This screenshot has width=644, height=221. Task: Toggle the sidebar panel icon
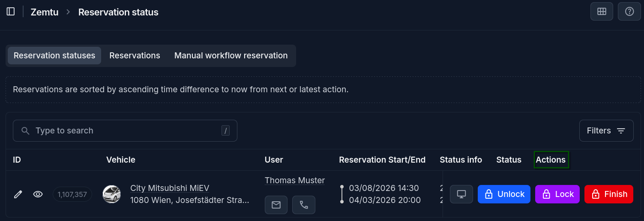[x=11, y=12]
